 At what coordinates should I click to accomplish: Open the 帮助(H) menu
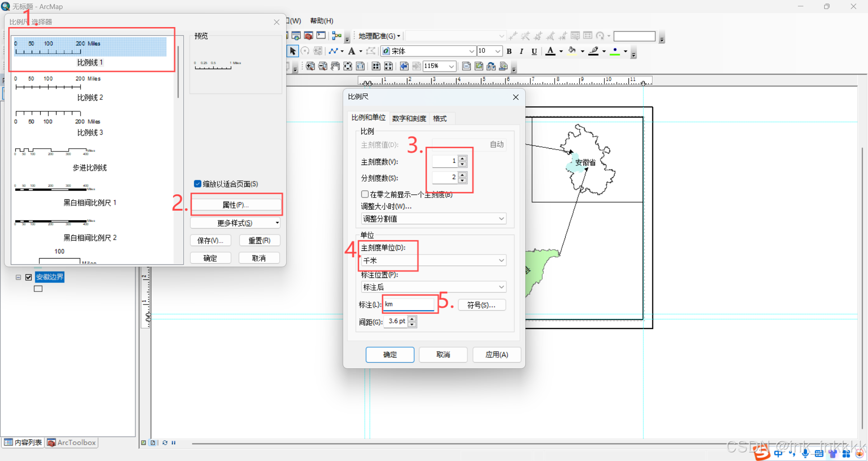click(x=322, y=21)
